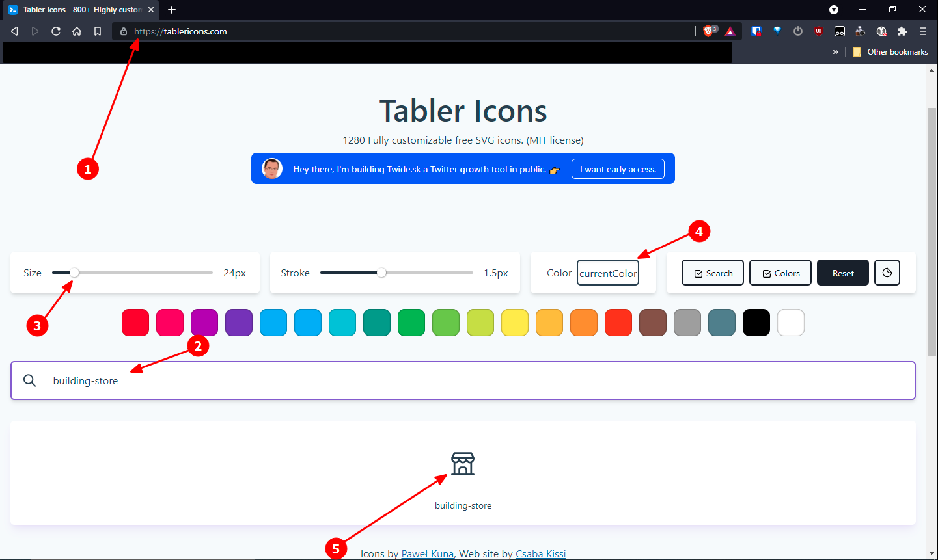
Task: Expand the bookmarks chevron next to Other bookmarks
Action: [x=835, y=51]
